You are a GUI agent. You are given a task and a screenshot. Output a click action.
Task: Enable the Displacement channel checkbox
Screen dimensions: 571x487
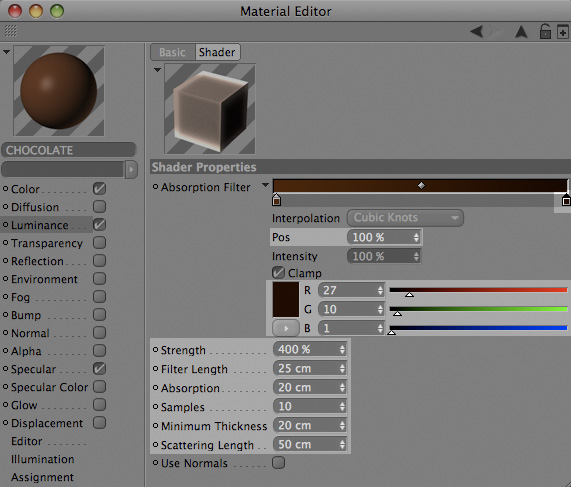pyautogui.click(x=99, y=423)
